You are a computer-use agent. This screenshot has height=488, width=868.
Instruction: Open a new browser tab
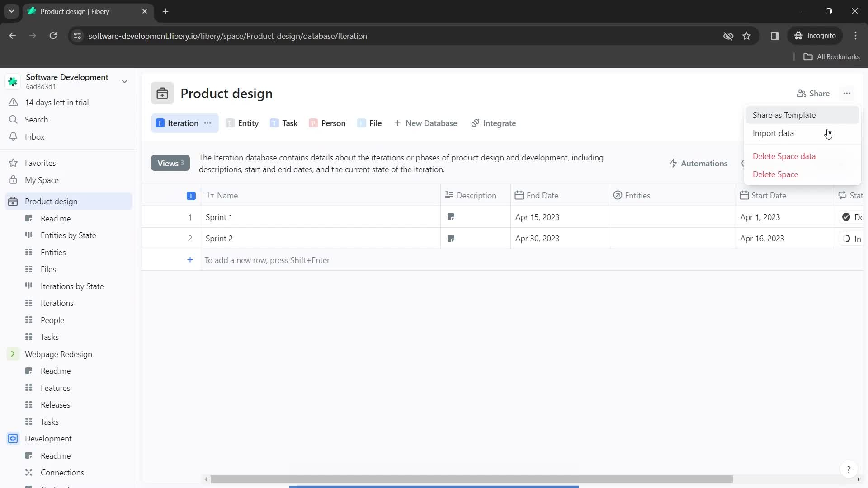(x=165, y=11)
